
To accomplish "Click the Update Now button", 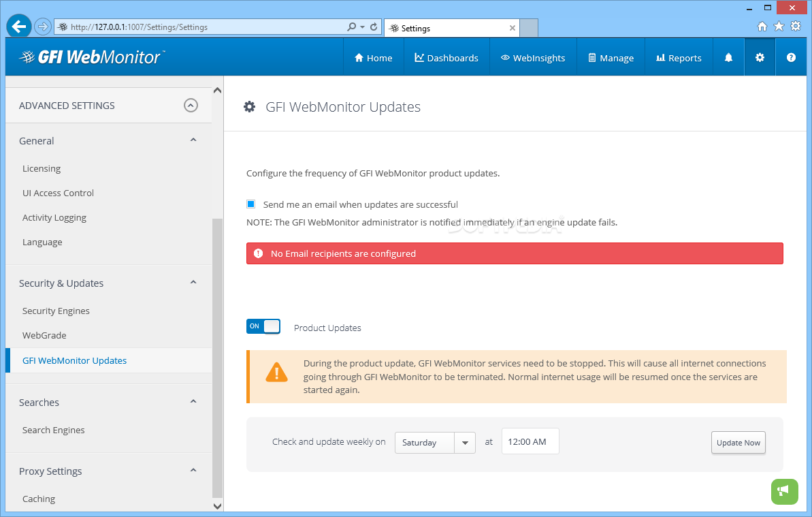I will (x=738, y=442).
